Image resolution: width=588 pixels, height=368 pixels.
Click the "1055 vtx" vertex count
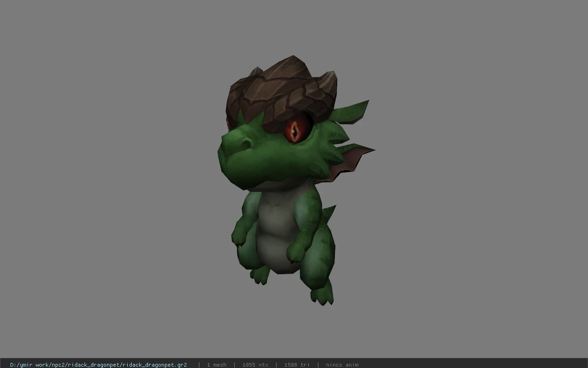point(255,365)
